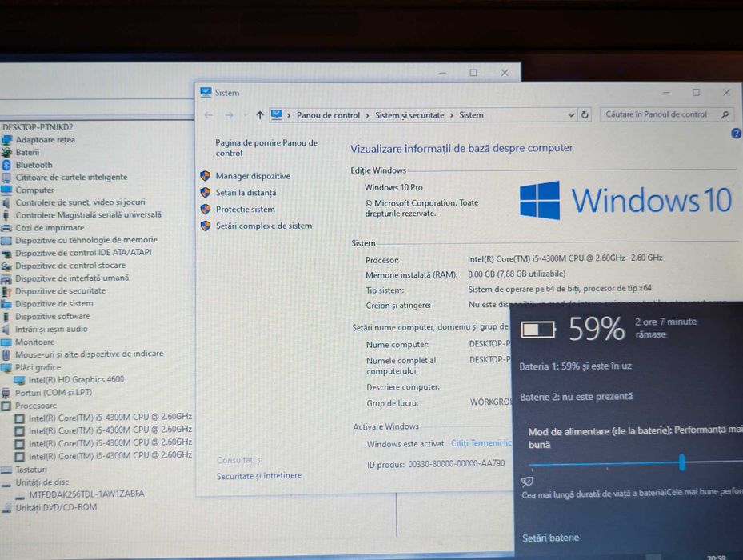This screenshot has height=560, width=743.
Task: Click the Sistem și securitate breadcrumb
Action: 409,115
